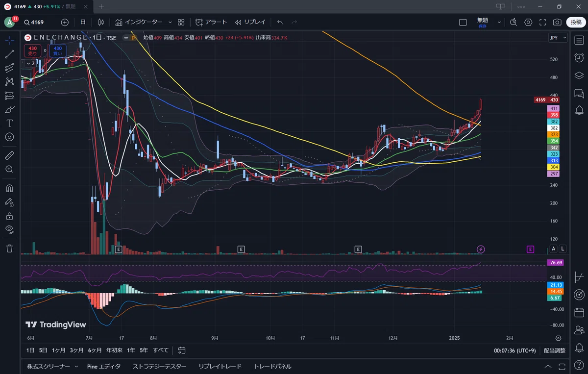Open the JPY currency dropdown
588x374 pixels.
tap(558, 38)
